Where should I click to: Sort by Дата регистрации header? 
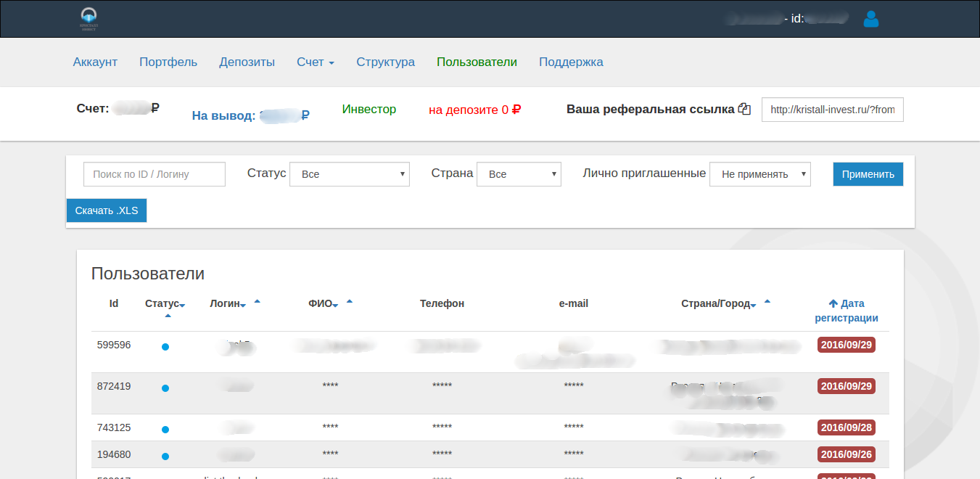point(847,311)
